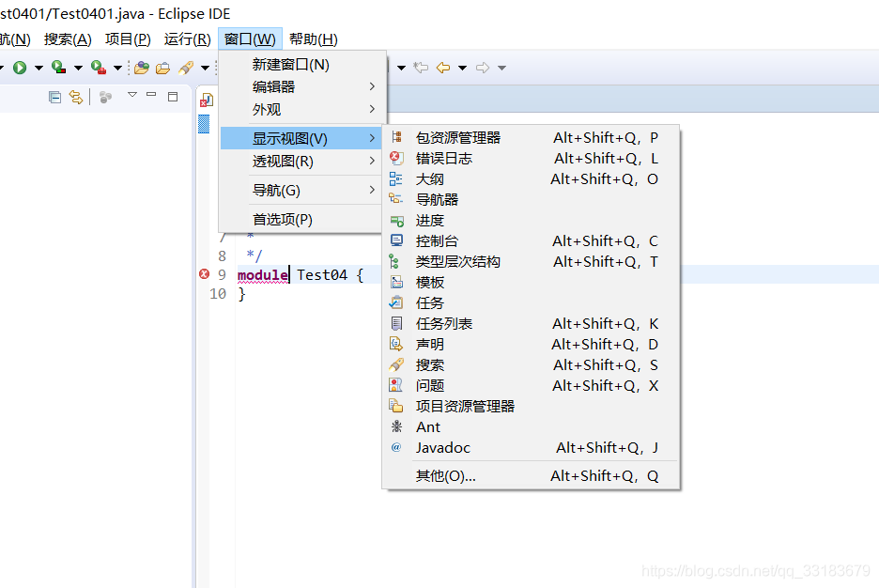Select 显示视图(V) menu entry
The width and height of the screenshot is (879, 588).
pos(301,138)
